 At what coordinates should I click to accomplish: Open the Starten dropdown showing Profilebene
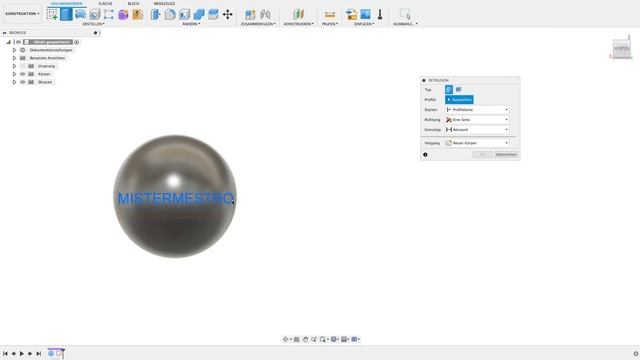[x=477, y=110]
